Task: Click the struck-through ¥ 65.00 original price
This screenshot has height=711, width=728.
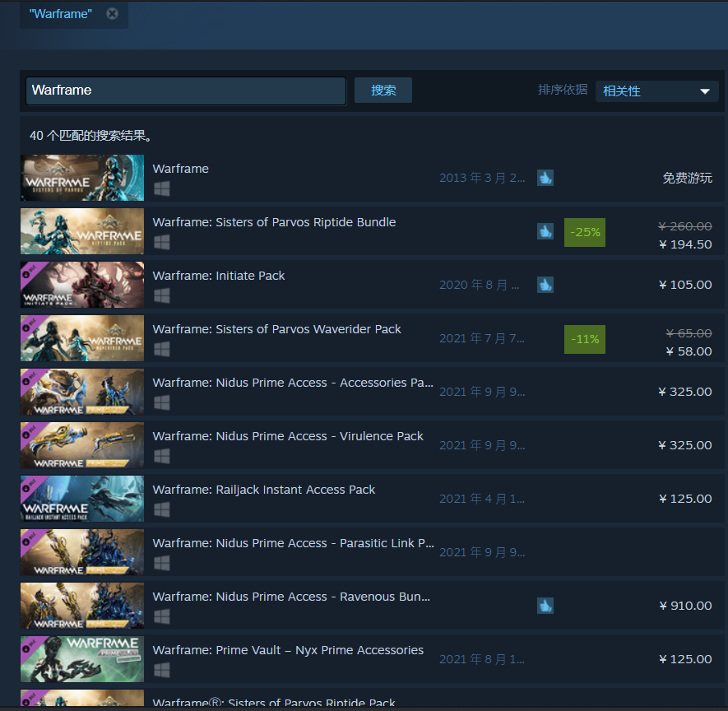Action: point(689,333)
